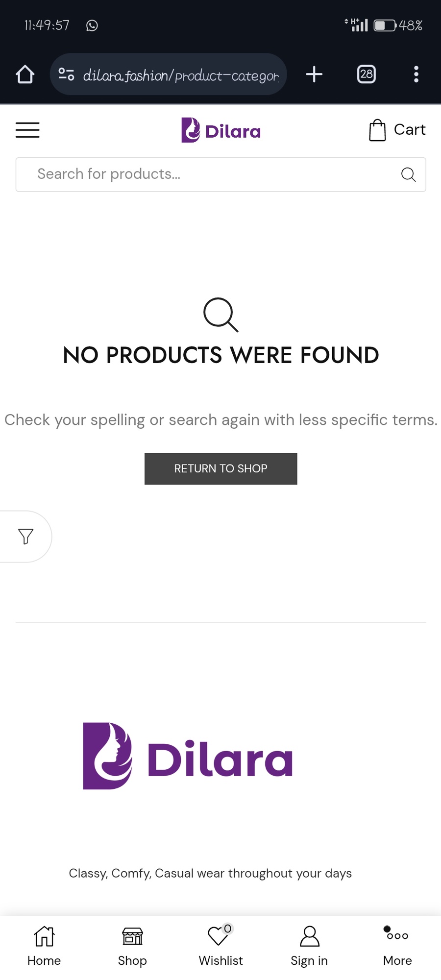This screenshot has width=441, height=980.
Task: Open the product filter funnel button
Action: coord(25,537)
